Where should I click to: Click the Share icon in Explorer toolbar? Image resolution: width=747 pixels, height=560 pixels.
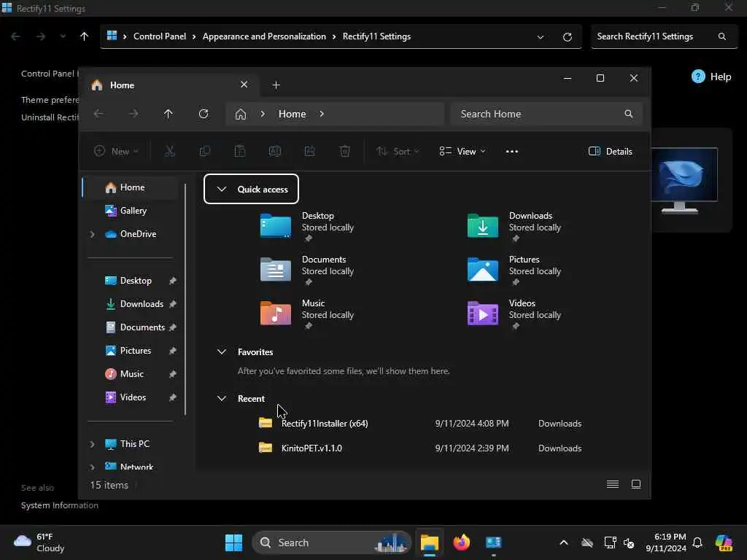coord(309,152)
